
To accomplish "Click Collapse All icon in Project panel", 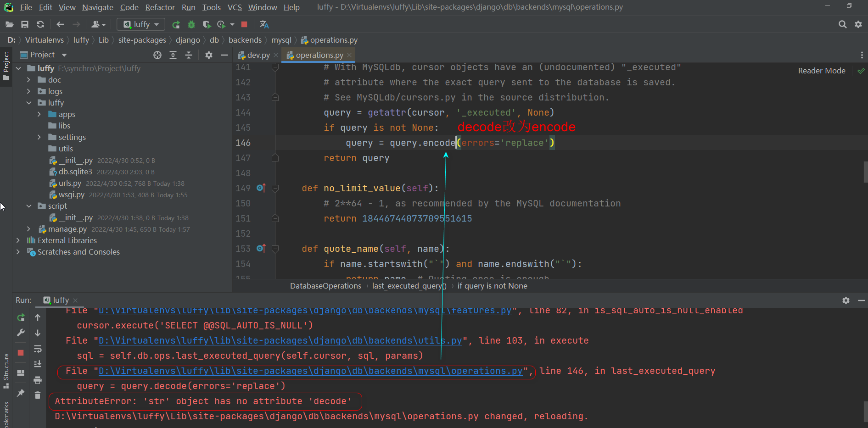I will click(189, 55).
